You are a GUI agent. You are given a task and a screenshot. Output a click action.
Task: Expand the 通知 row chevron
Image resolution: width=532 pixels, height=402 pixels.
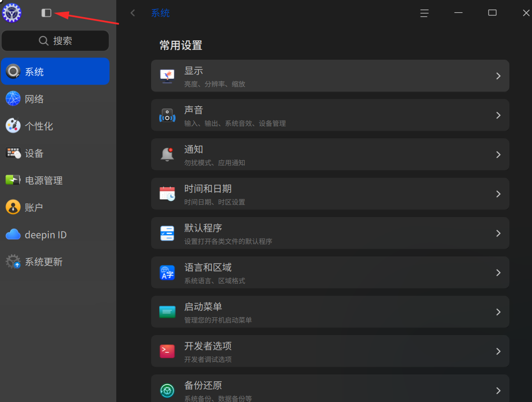coord(498,155)
